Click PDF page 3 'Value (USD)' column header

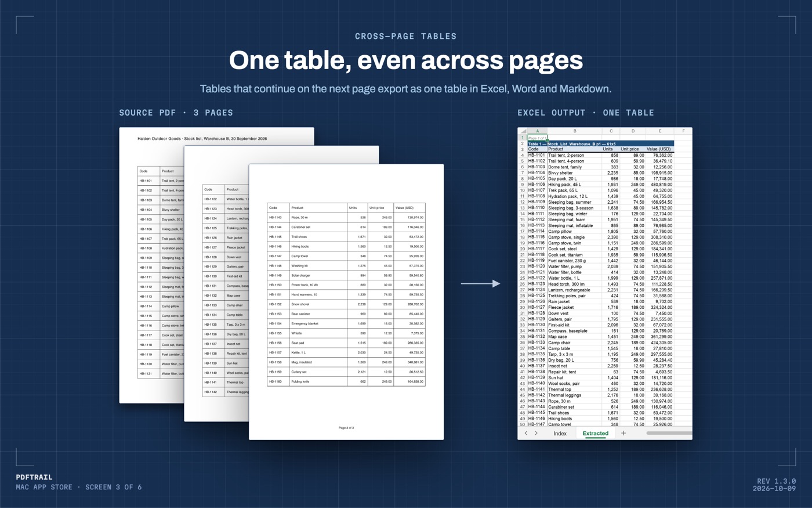[x=409, y=208]
